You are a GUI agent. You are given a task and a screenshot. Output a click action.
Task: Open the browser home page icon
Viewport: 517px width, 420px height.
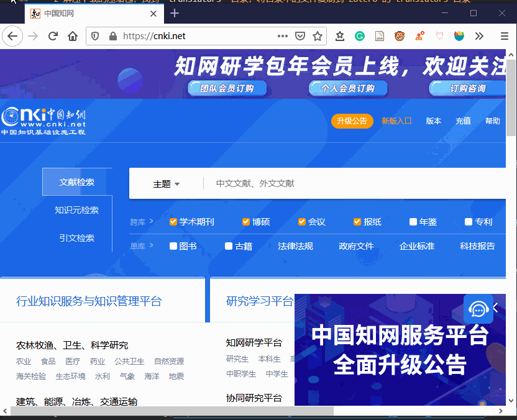click(x=73, y=36)
